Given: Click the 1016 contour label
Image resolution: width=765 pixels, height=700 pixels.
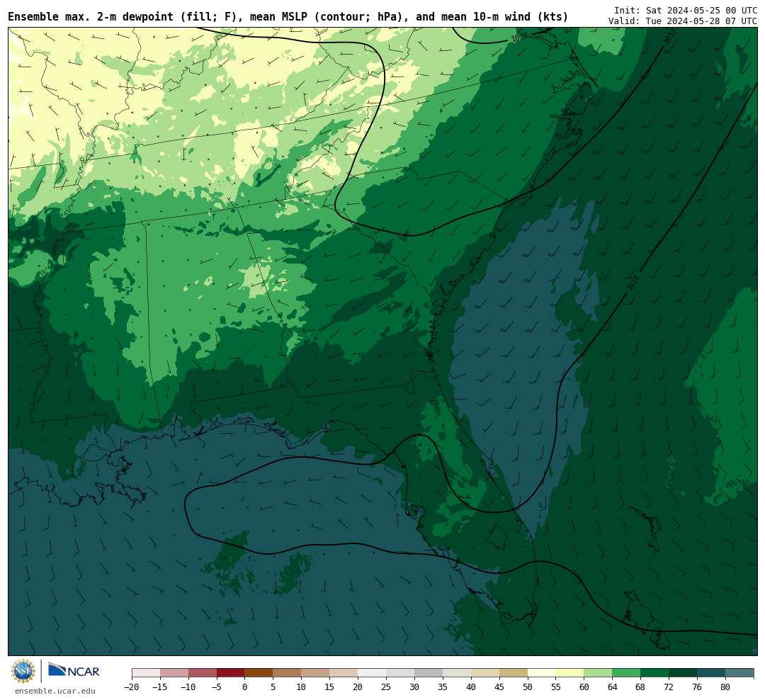Looking at the screenshot, I should coord(633,283).
